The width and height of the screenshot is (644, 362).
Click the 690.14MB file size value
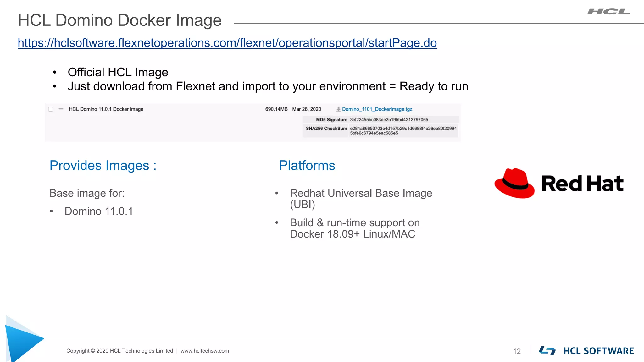[x=276, y=109]
